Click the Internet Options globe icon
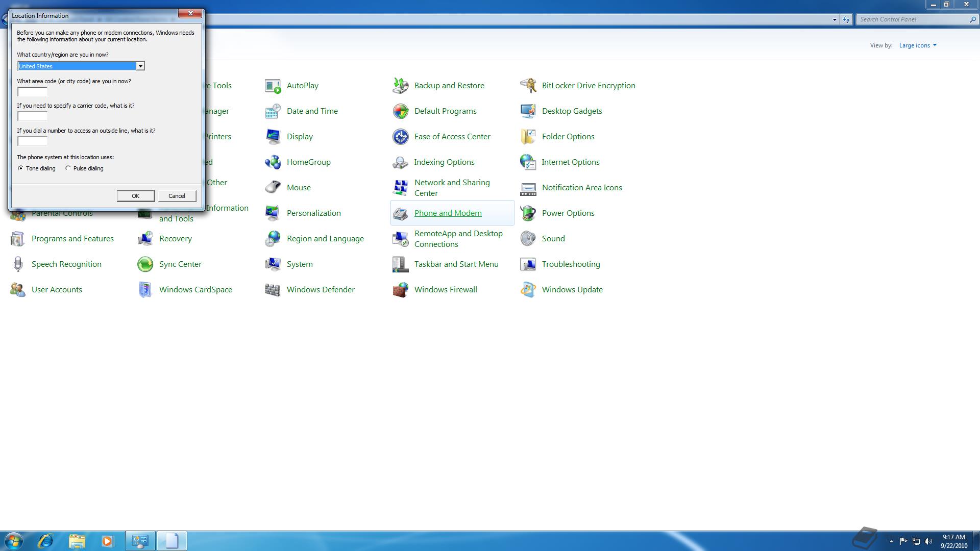This screenshot has width=980, height=551. point(528,162)
